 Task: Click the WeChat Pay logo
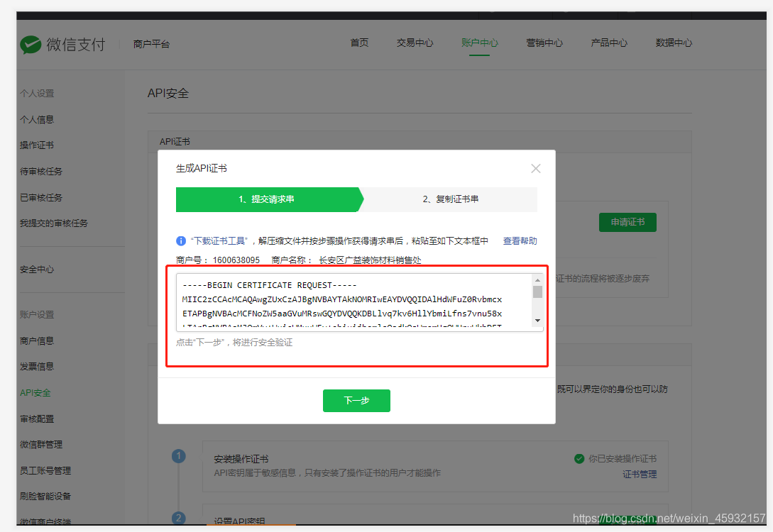[62, 44]
